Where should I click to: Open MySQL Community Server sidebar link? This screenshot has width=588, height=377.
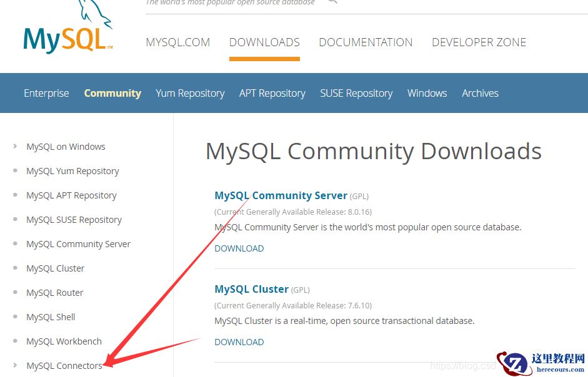pyautogui.click(x=78, y=244)
